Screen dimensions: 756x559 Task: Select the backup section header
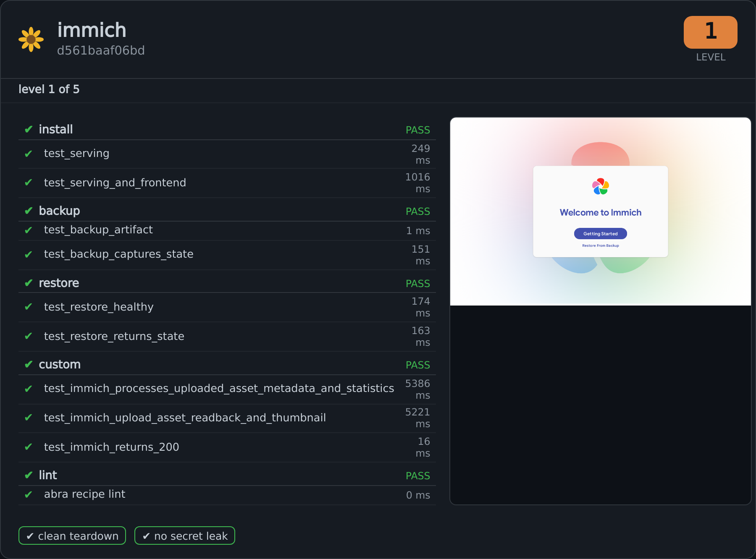(227, 211)
